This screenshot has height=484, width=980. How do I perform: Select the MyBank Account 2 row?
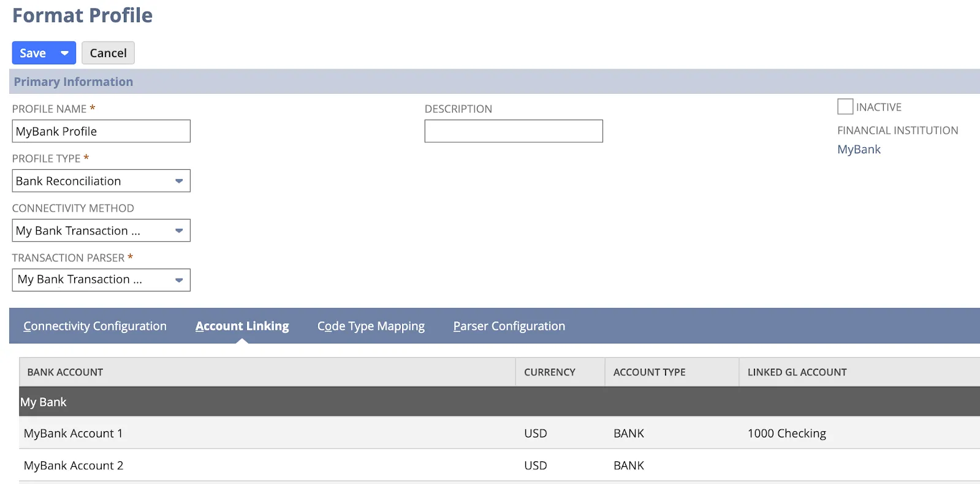(x=499, y=465)
